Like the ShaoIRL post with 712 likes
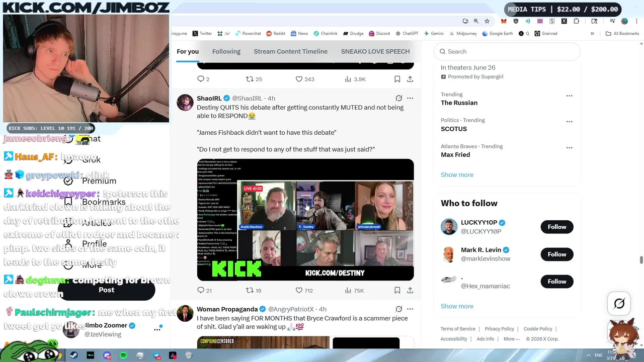This screenshot has width=644, height=362. pyautogui.click(x=304, y=290)
